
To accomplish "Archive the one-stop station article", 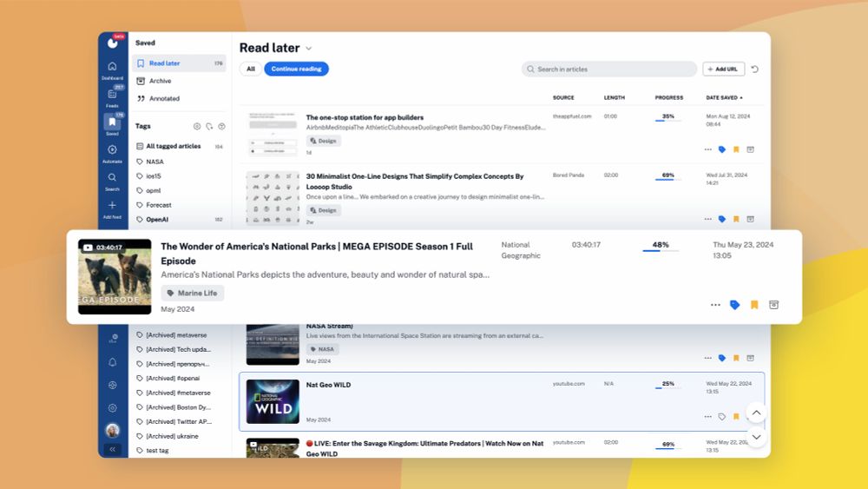I will 750,149.
